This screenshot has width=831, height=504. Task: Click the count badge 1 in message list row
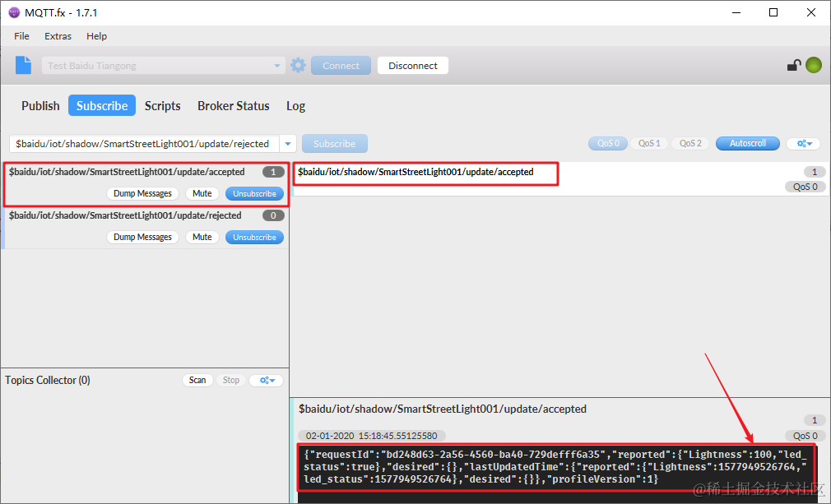pyautogui.click(x=815, y=172)
